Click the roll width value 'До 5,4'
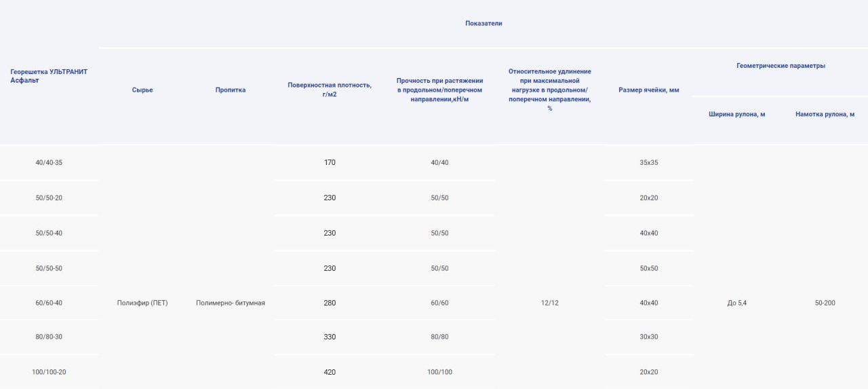The image size is (868, 389). pos(736,303)
